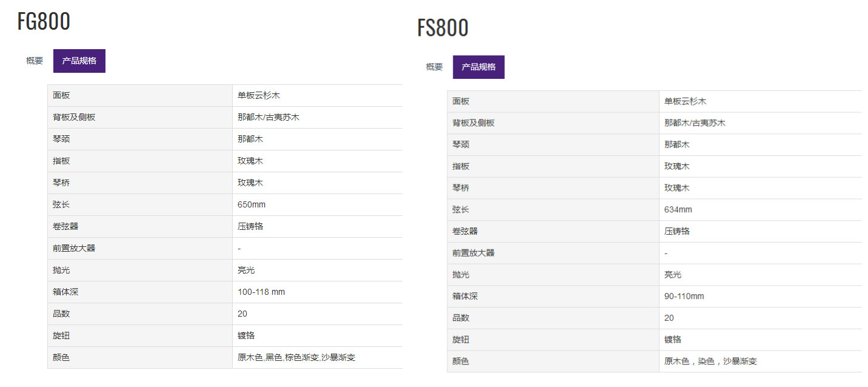This screenshot has width=868, height=387.
Task: Click the 琴颈 label in FG800 table
Action: [61, 139]
